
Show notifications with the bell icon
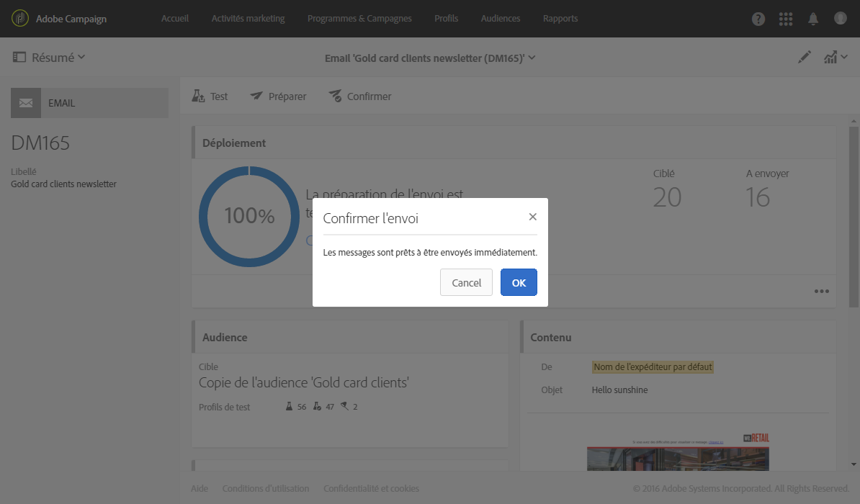(x=813, y=19)
